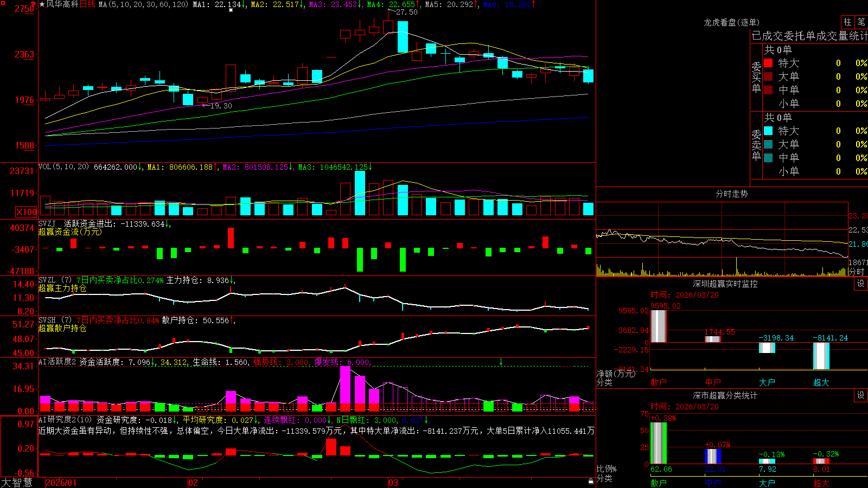Click the 日线 period label
The image size is (868, 488).
click(87, 4)
